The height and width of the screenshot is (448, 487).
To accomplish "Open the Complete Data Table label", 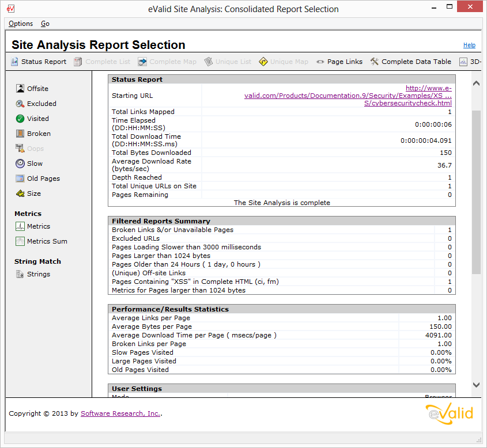I will pyautogui.click(x=416, y=62).
